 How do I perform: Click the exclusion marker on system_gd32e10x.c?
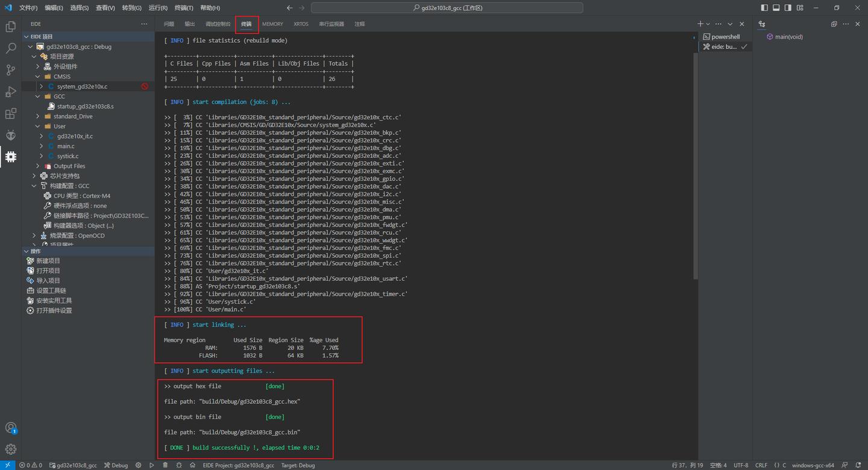coord(144,86)
